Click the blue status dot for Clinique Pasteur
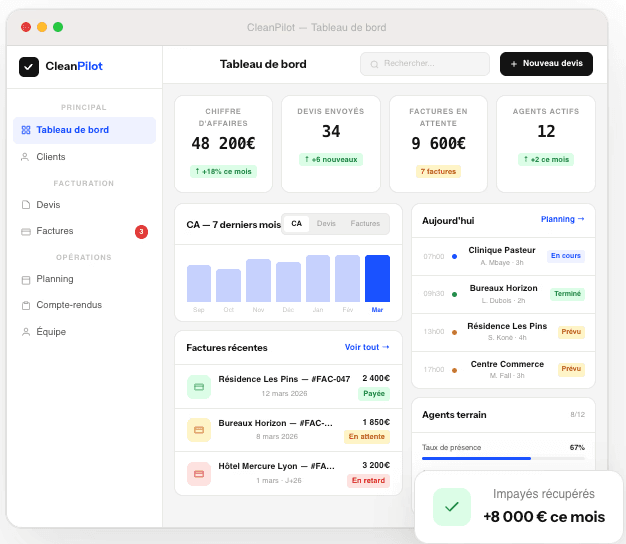This screenshot has width=626, height=544. click(x=454, y=257)
